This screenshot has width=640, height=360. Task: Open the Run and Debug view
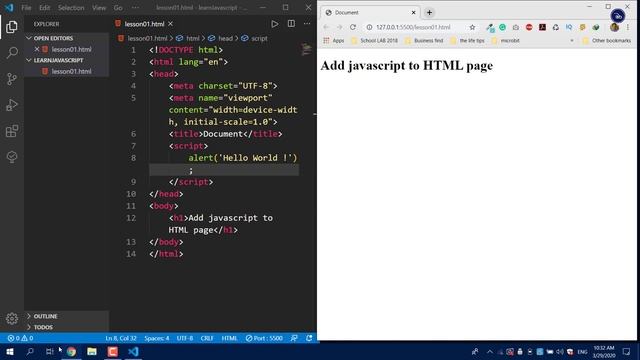(12, 105)
